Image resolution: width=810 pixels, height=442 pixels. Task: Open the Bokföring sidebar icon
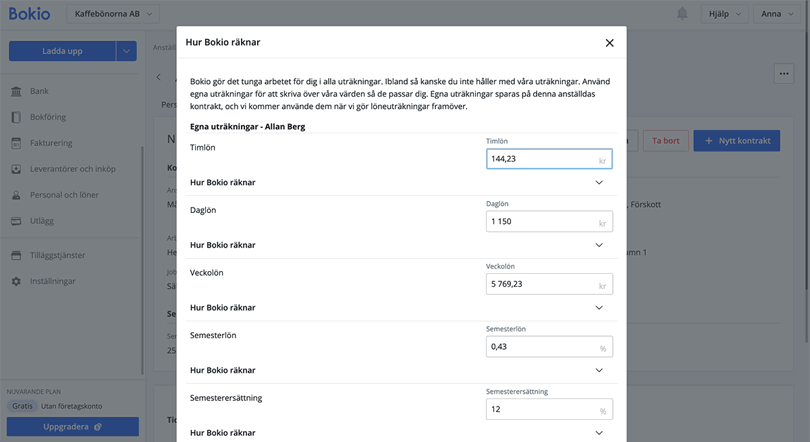coord(17,117)
